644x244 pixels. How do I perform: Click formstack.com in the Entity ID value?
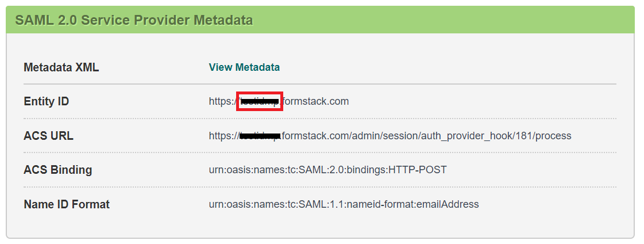315,101
